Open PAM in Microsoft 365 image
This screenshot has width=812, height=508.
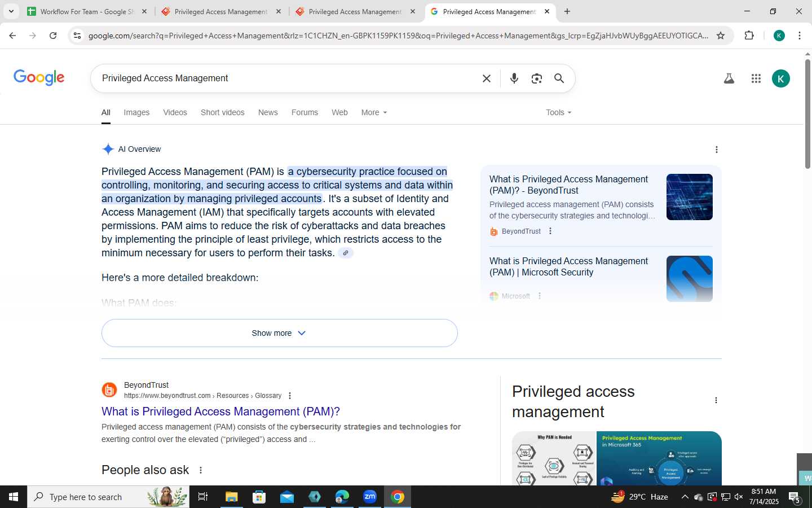659,458
